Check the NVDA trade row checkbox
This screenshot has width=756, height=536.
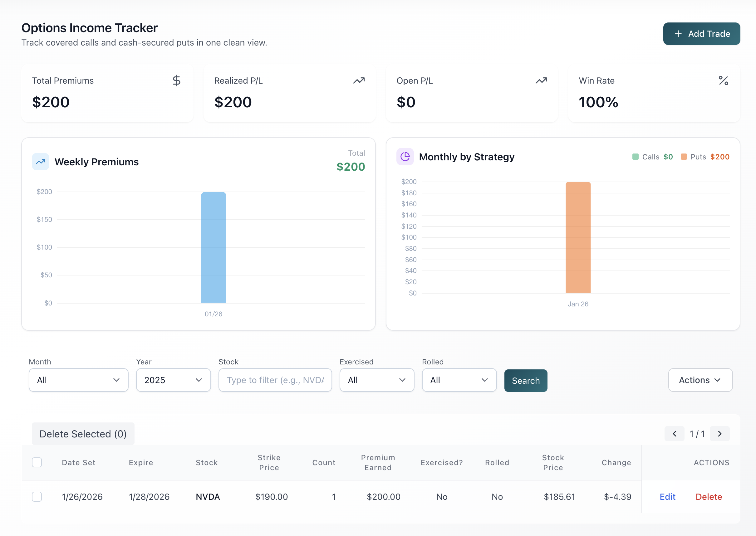point(37,497)
